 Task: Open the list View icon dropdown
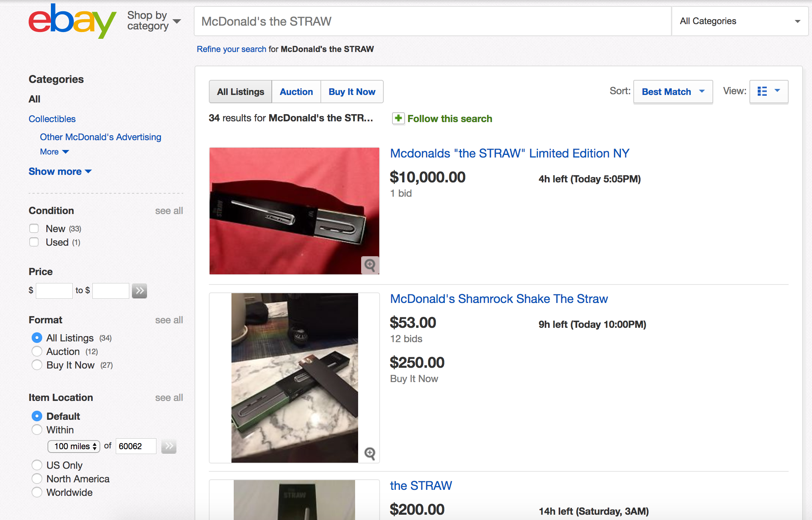click(x=769, y=92)
